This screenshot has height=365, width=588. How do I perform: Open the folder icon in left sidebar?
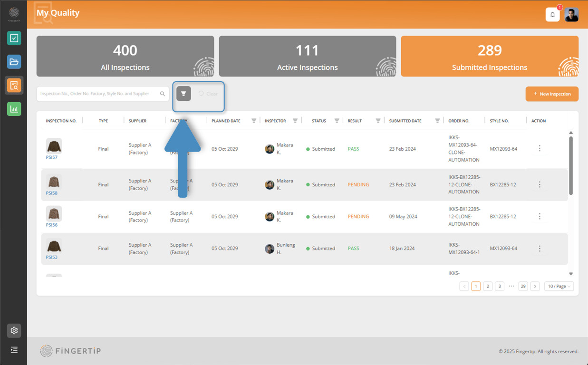(x=14, y=62)
